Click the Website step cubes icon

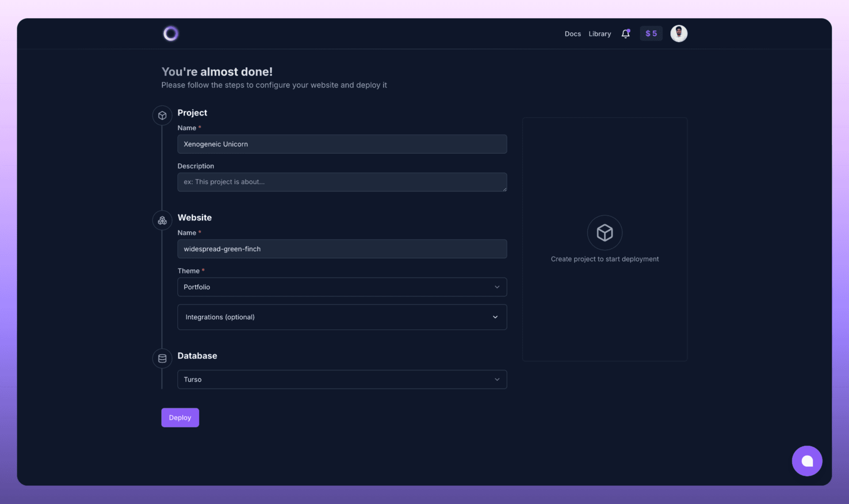click(162, 220)
